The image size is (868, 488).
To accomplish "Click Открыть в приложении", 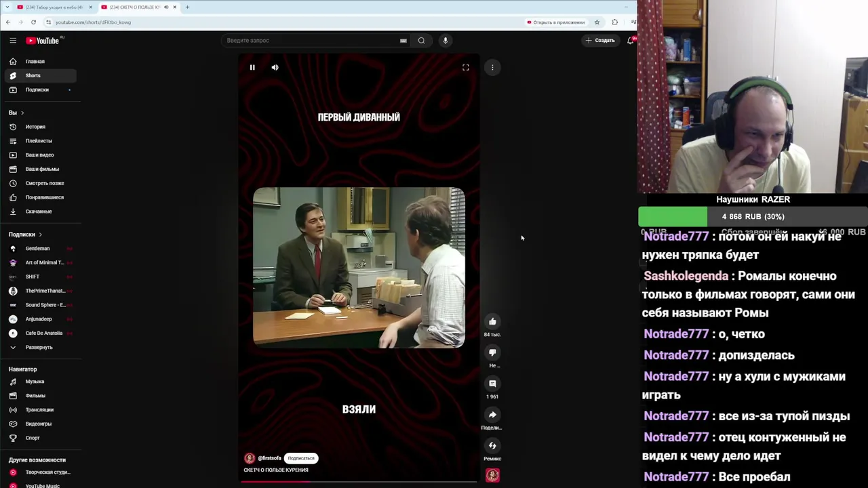I will tap(555, 22).
